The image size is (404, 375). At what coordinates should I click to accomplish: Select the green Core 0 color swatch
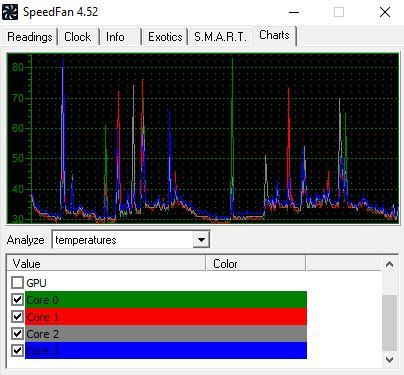[166, 299]
